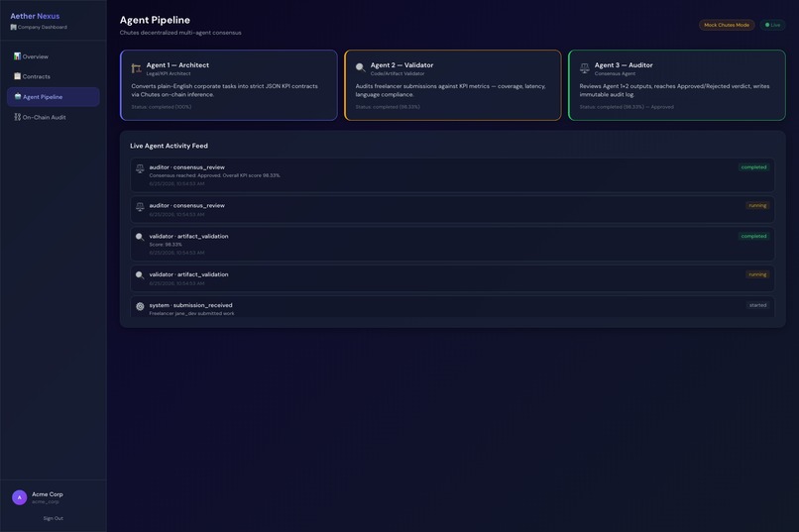799x532 pixels.
Task: Click magnifier icon of running artifact_validation entry
Action: click(140, 275)
